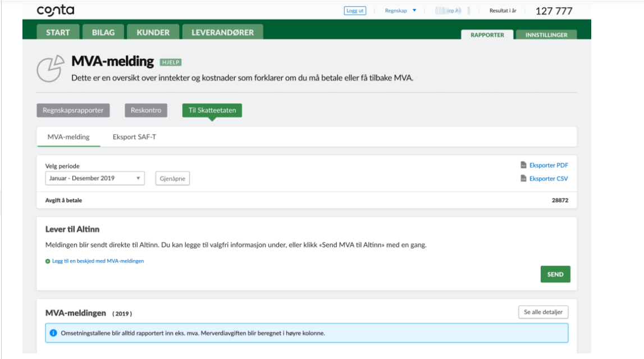Viewport: 644px width, 359px height.
Task: Click the Resultat i år label
Action: (503, 11)
